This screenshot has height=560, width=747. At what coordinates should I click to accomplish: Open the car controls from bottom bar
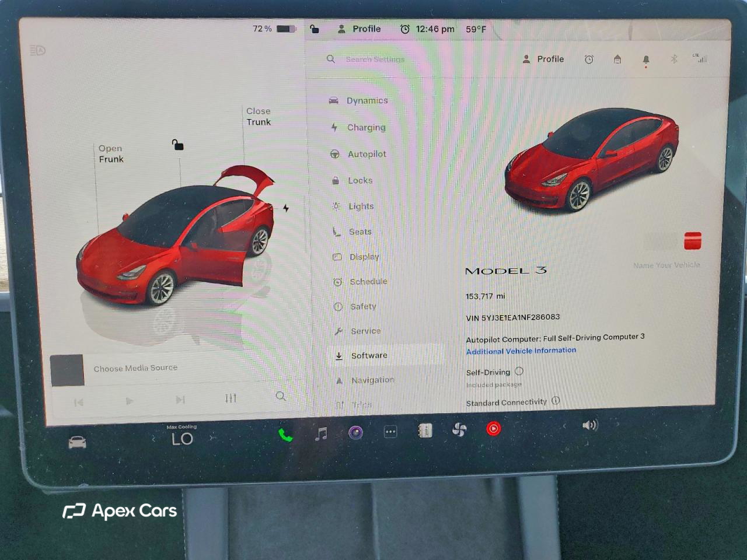click(77, 443)
